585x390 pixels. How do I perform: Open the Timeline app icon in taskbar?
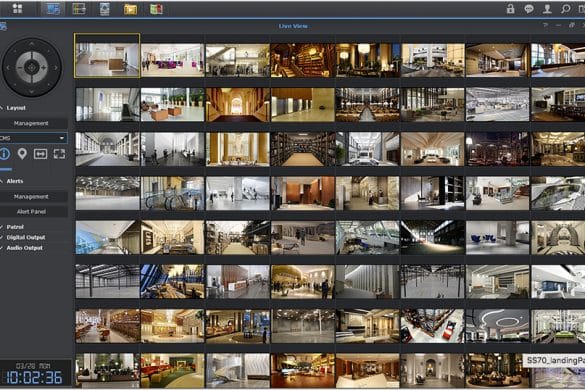tap(79, 9)
